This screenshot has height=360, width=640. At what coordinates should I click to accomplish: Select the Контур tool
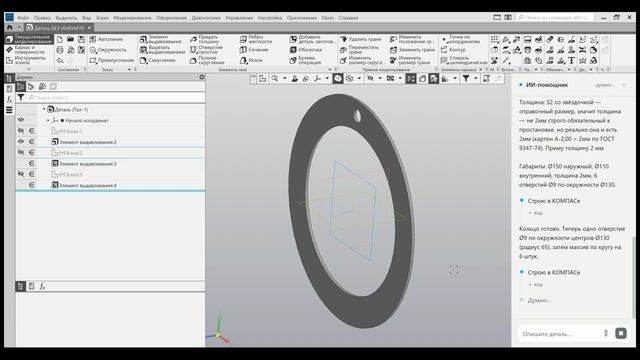pos(453,50)
